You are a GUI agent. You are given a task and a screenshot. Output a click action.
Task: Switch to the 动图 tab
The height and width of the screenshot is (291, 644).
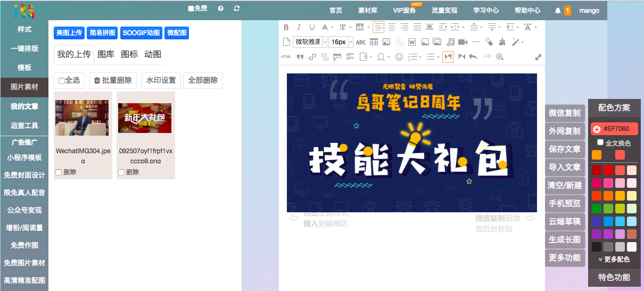153,54
